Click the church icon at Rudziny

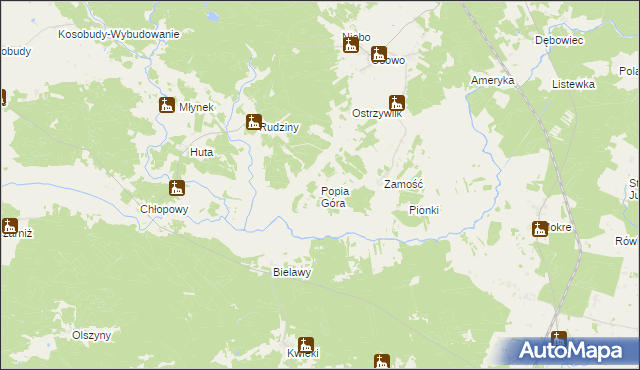tap(253, 122)
